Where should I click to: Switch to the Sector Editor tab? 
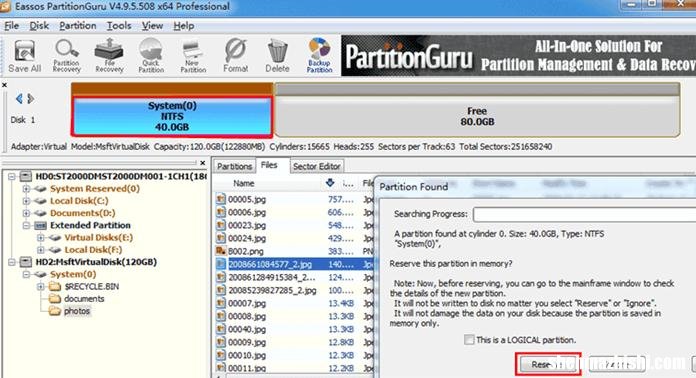coord(316,166)
